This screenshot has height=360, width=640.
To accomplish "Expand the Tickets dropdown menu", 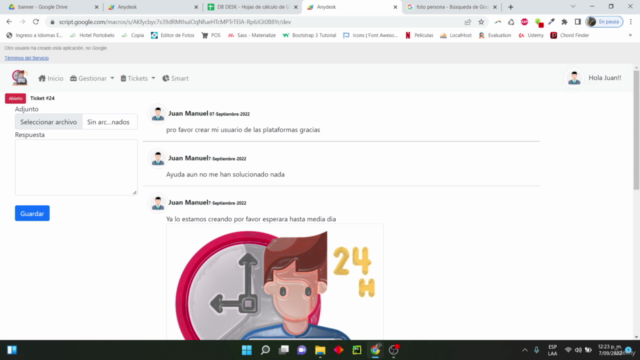I will 138,78.
